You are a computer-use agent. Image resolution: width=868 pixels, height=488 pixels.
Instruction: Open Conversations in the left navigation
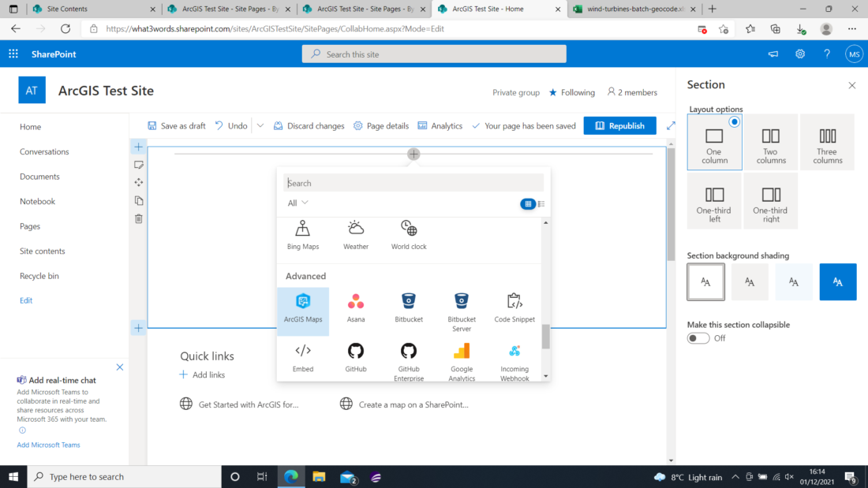44,151
